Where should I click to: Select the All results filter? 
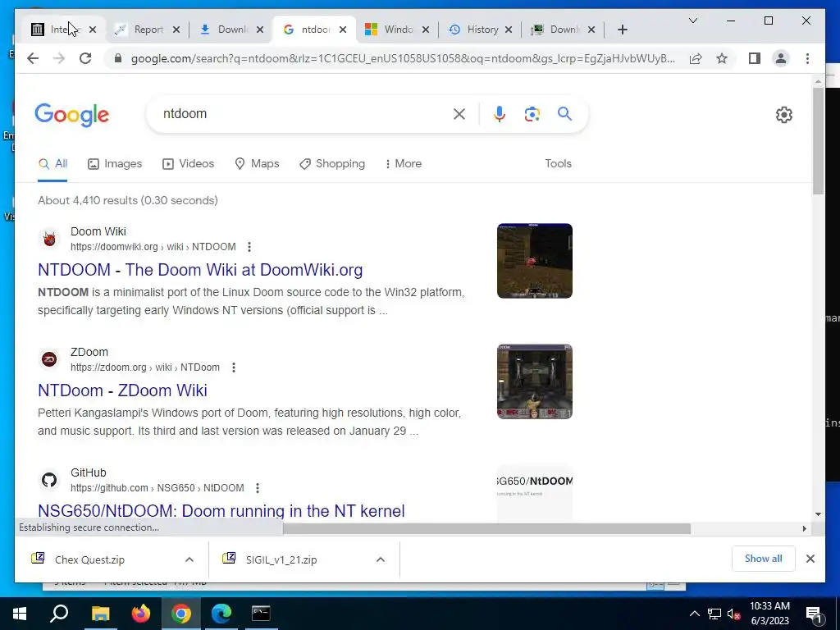[x=52, y=164]
